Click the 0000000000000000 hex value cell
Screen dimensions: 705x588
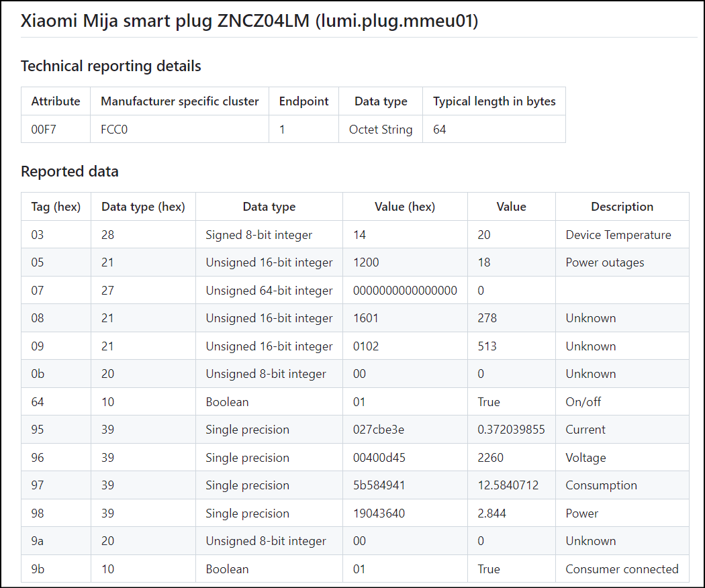pyautogui.click(x=405, y=291)
